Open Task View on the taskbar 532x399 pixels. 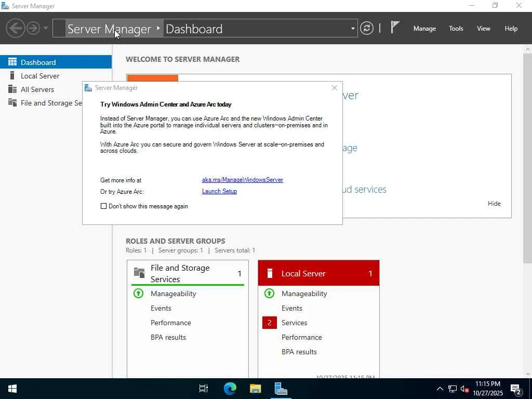(x=203, y=389)
